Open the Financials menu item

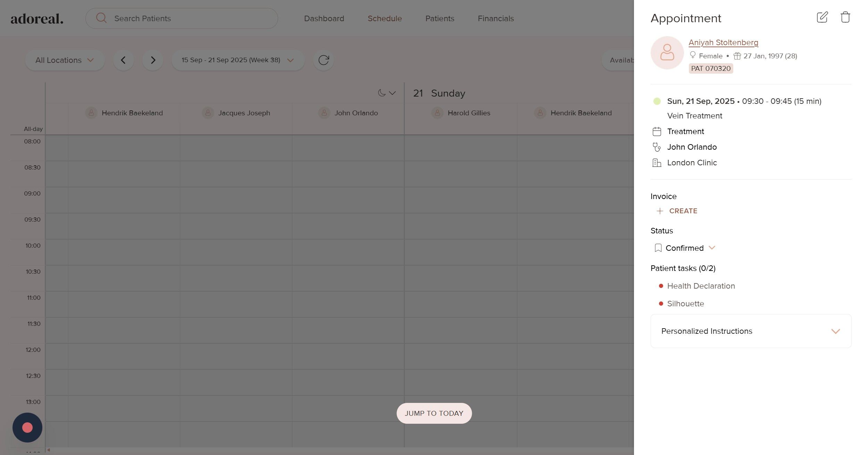tap(495, 18)
